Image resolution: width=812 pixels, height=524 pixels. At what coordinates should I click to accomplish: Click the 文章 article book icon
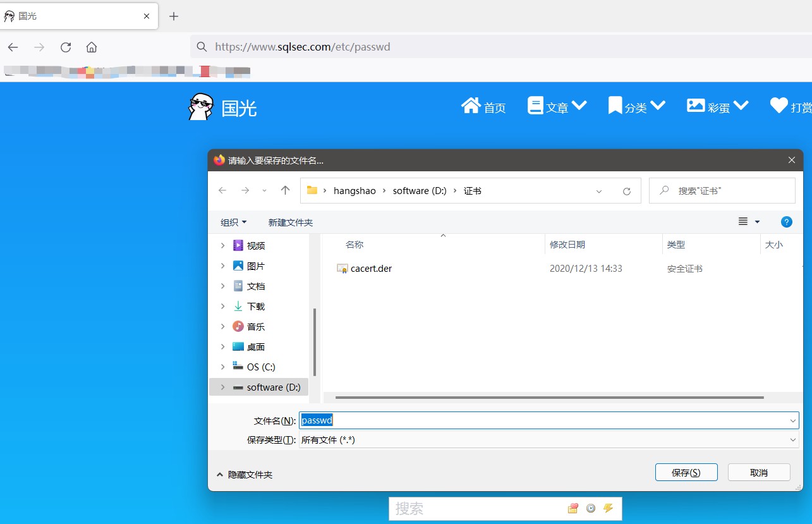click(x=535, y=105)
